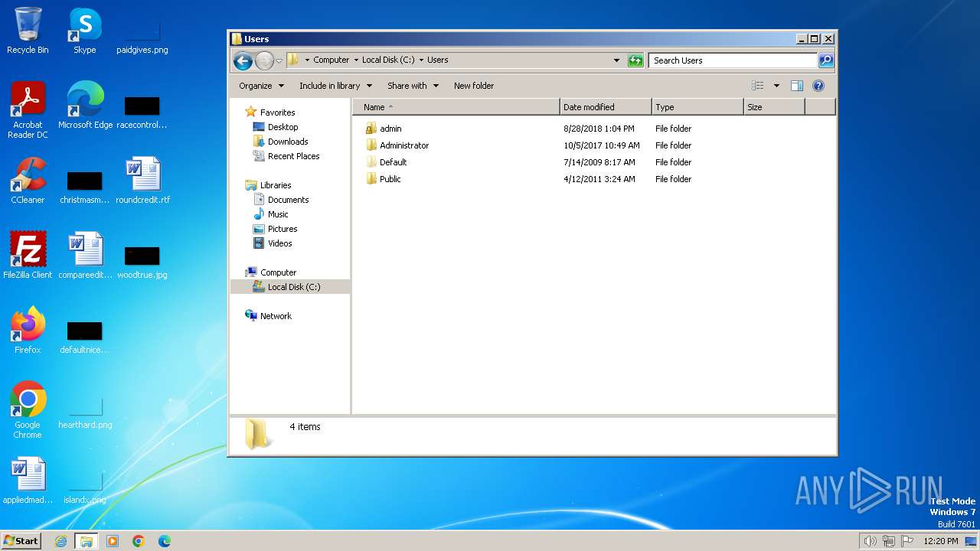Click the taskbar clock showing 12:20 PM
This screenshot has width=980, height=551.
941,541
